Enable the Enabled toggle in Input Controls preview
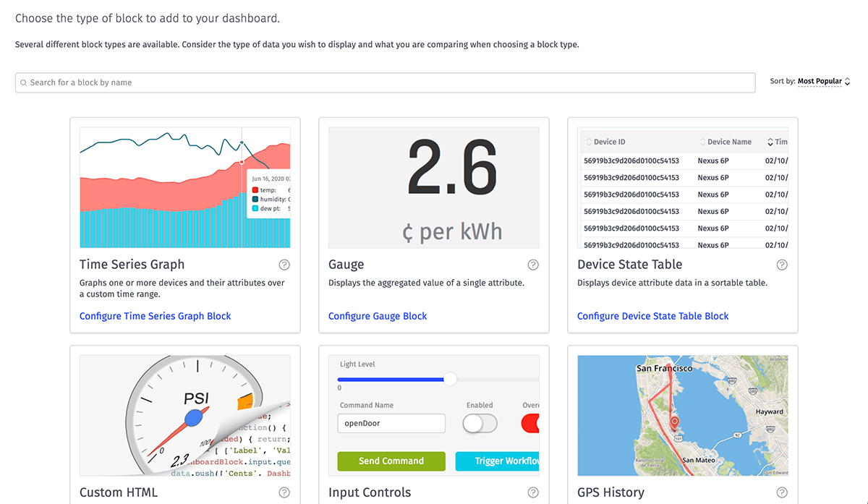The height and width of the screenshot is (504, 868). 480,423
